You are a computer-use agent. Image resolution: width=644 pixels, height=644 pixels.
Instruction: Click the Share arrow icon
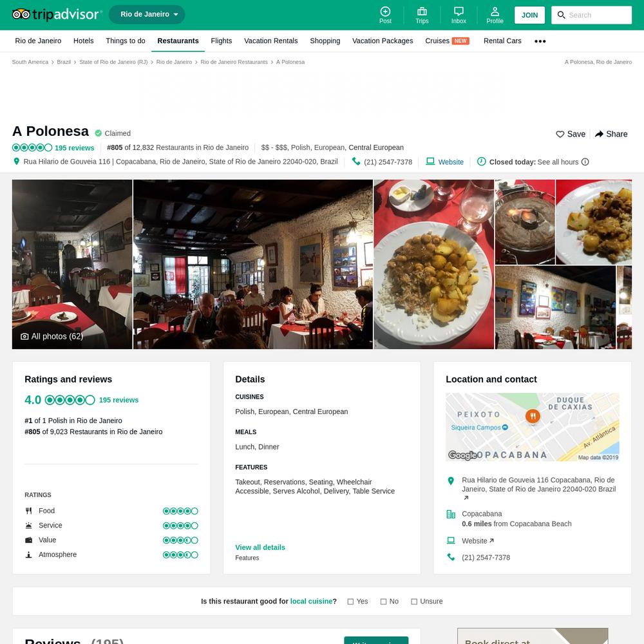pos(599,135)
